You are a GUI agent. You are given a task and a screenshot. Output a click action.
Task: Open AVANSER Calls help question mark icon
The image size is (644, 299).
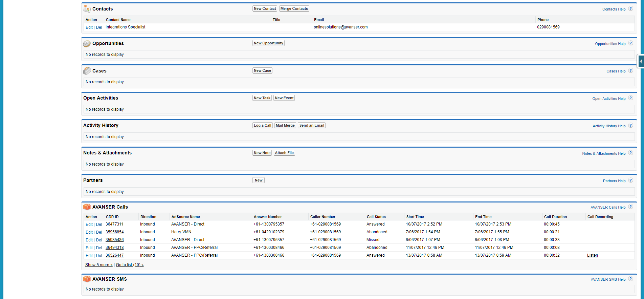(630, 207)
